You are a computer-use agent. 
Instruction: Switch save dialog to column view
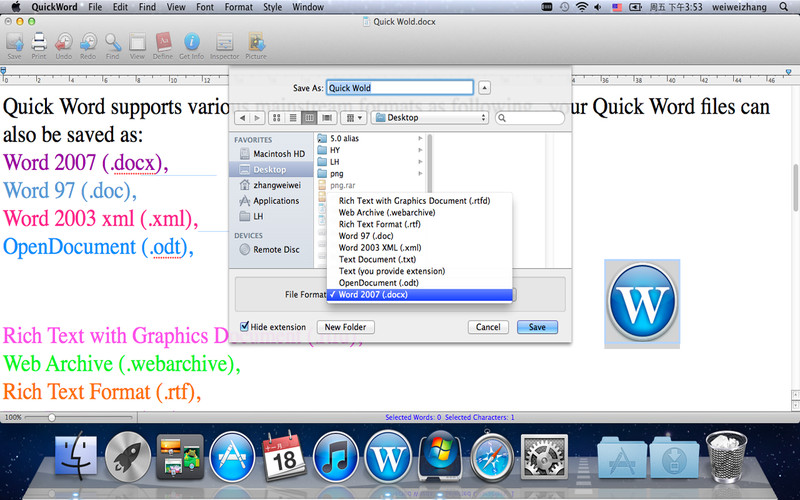309,118
